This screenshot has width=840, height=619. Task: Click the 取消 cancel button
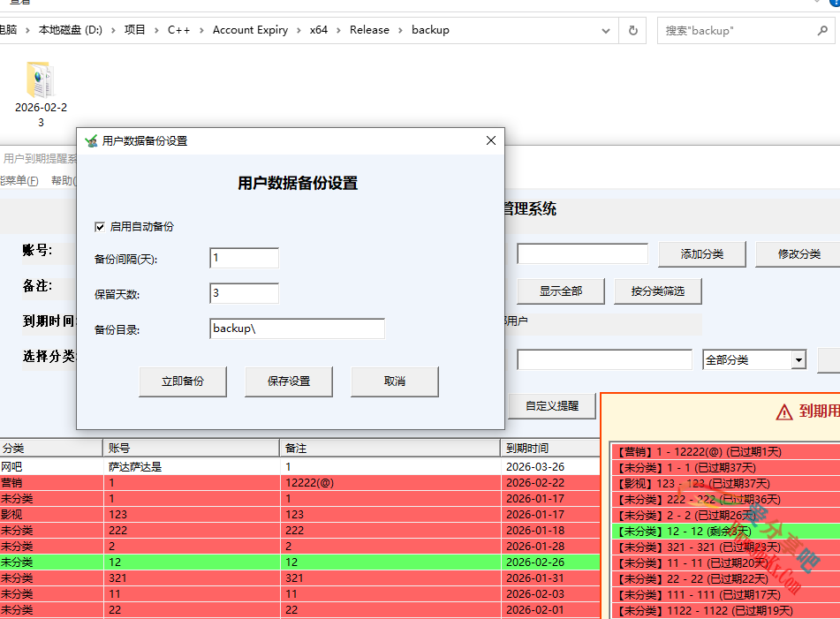394,381
